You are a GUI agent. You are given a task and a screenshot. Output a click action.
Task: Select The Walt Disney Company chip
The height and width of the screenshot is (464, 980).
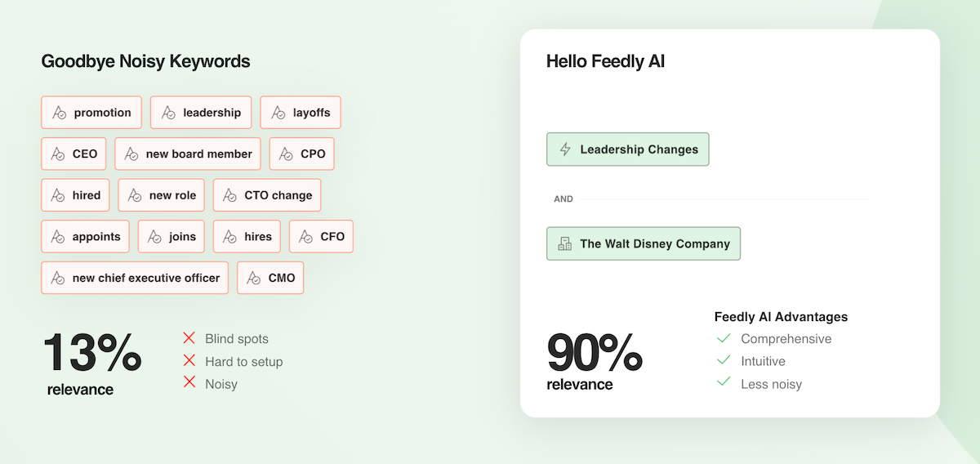pos(644,243)
